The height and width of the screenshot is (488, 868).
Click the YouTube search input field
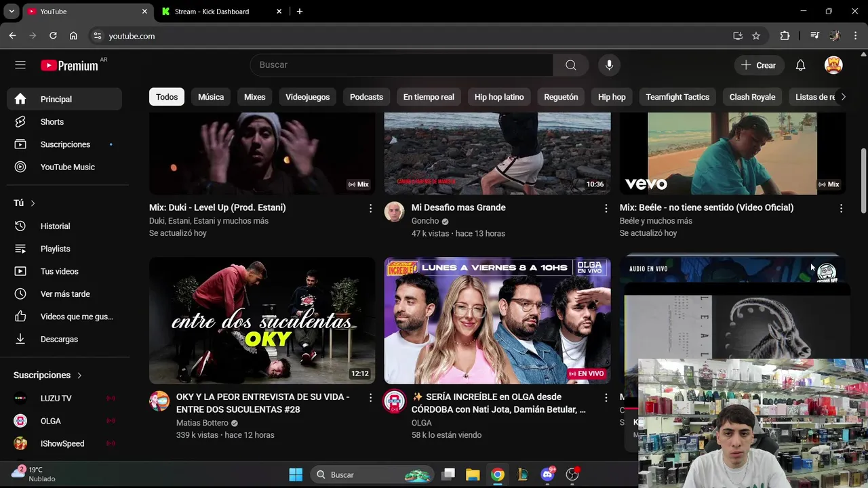point(401,65)
